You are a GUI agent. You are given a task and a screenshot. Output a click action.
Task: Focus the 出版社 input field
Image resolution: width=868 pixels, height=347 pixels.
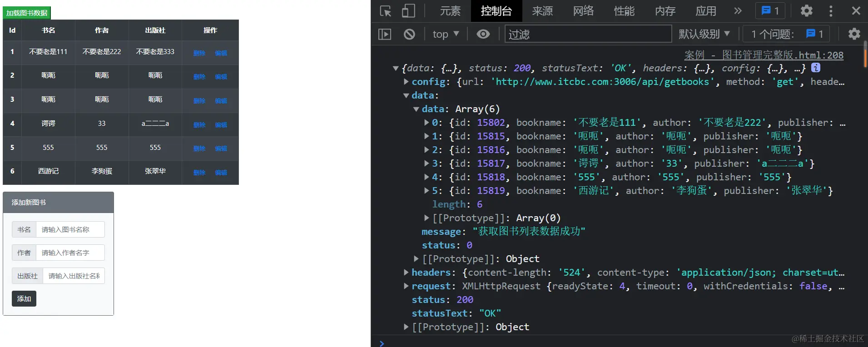coord(74,276)
